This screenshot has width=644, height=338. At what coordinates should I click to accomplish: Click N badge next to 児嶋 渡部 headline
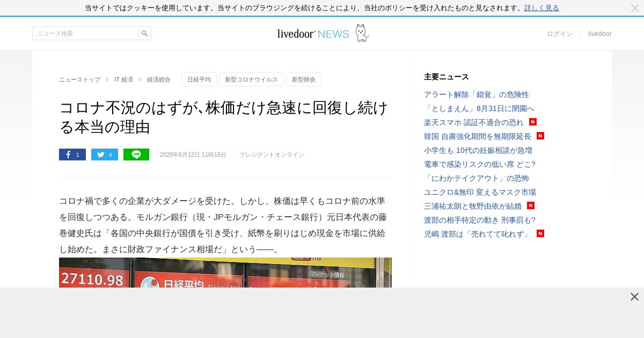(540, 233)
